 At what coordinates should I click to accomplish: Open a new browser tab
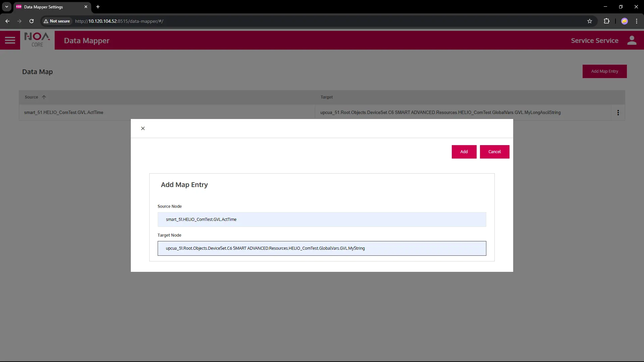coord(98,7)
